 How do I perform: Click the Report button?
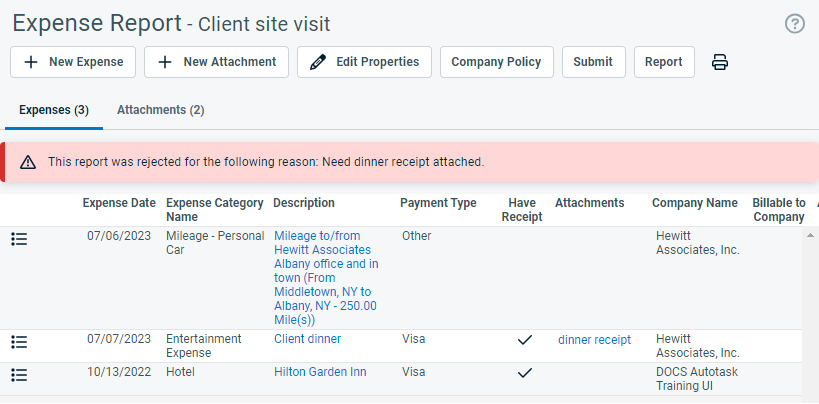click(x=664, y=62)
